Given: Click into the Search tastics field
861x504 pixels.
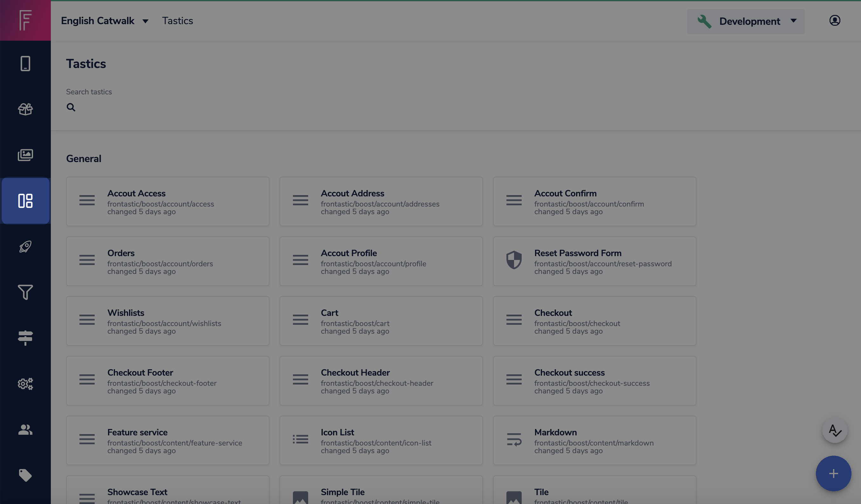Looking at the screenshot, I should pyautogui.click(x=239, y=107).
